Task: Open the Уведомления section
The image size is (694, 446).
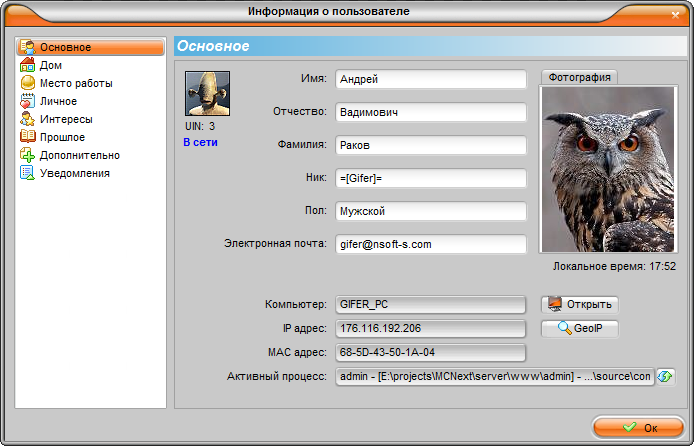Action: click(x=75, y=173)
